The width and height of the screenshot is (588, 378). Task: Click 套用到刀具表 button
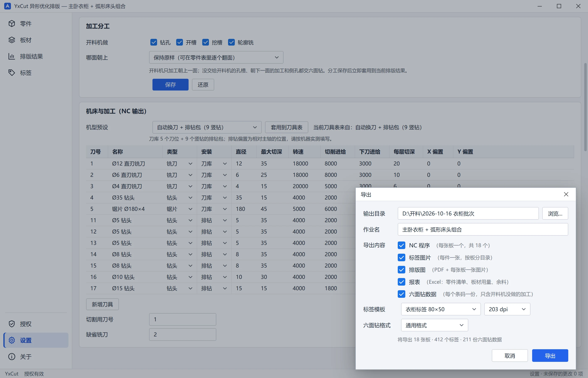click(286, 127)
